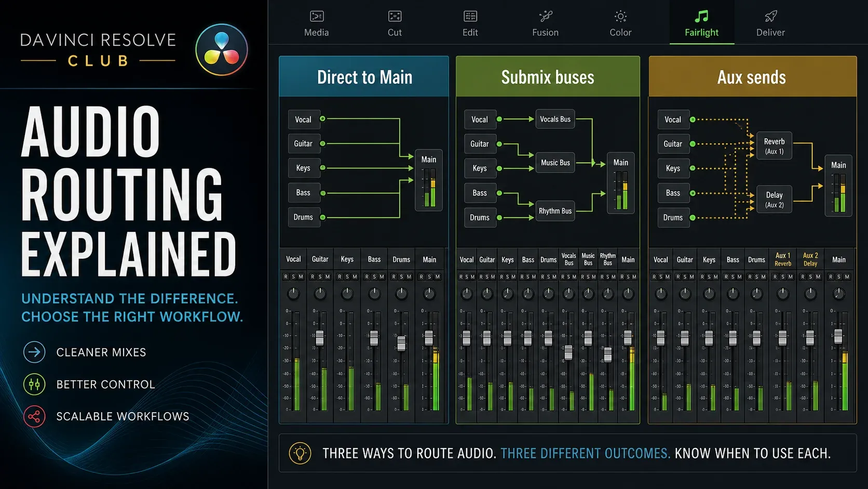Image resolution: width=868 pixels, height=489 pixels.
Task: Select the Aux sends panel header
Action: tap(752, 77)
